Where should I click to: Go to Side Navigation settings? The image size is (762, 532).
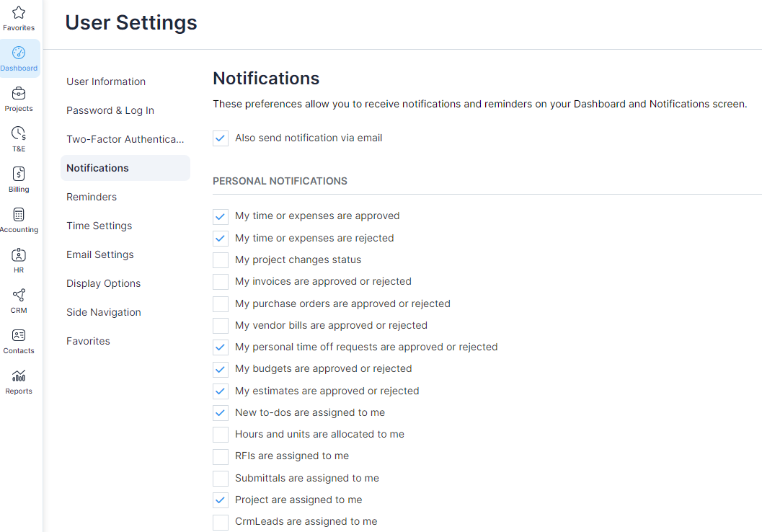[104, 312]
